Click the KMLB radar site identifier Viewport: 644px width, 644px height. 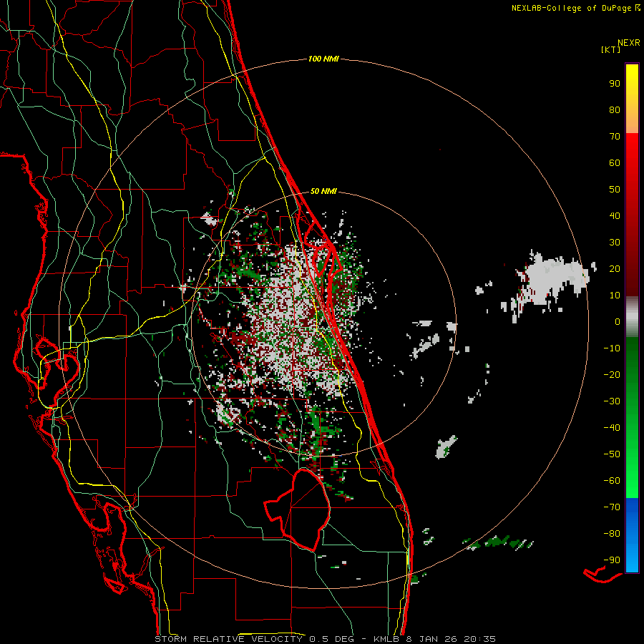click(388, 639)
